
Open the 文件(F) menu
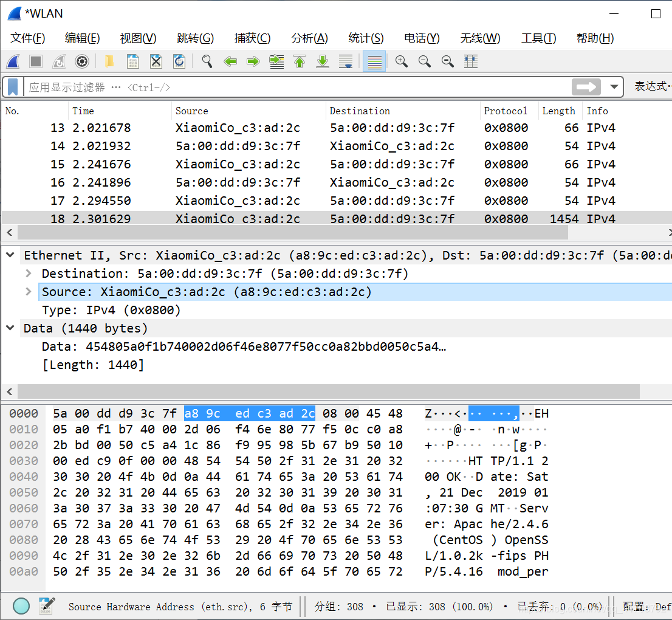(28, 38)
